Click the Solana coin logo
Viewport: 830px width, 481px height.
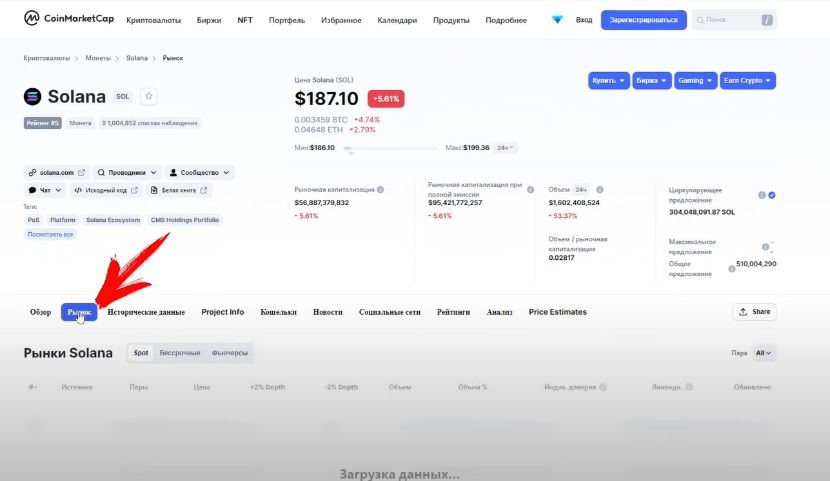coord(32,96)
